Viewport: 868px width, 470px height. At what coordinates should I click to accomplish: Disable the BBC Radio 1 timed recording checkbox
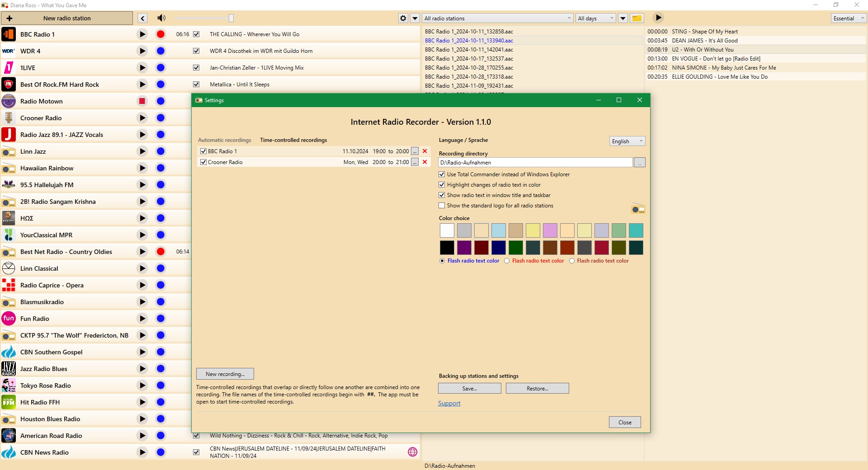pyautogui.click(x=203, y=151)
